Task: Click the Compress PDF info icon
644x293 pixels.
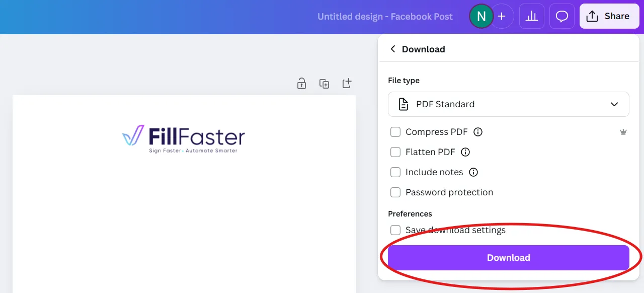Action: point(478,131)
